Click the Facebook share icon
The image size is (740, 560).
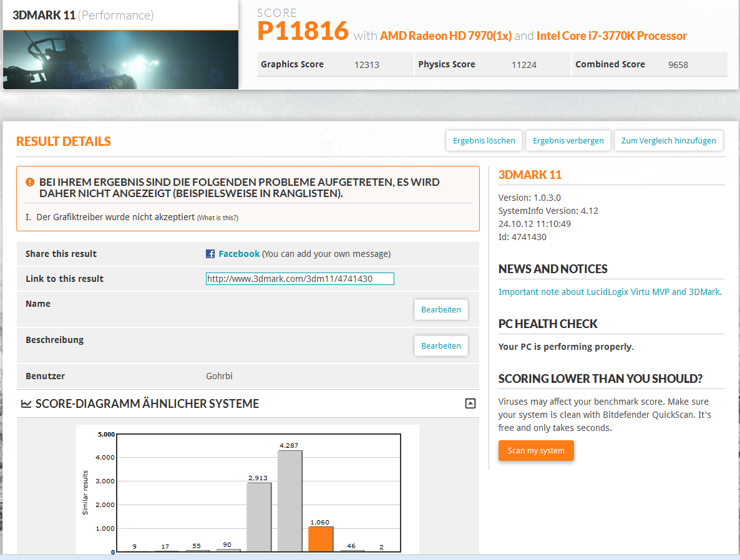210,254
